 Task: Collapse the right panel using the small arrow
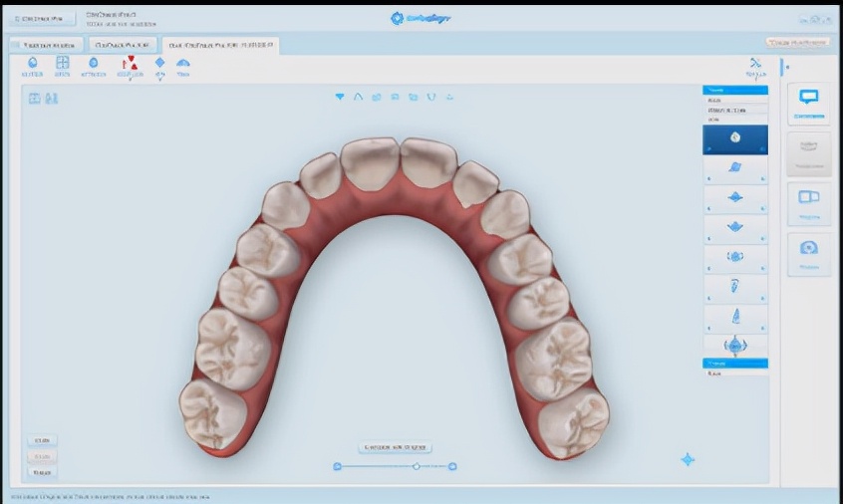pyautogui.click(x=784, y=68)
